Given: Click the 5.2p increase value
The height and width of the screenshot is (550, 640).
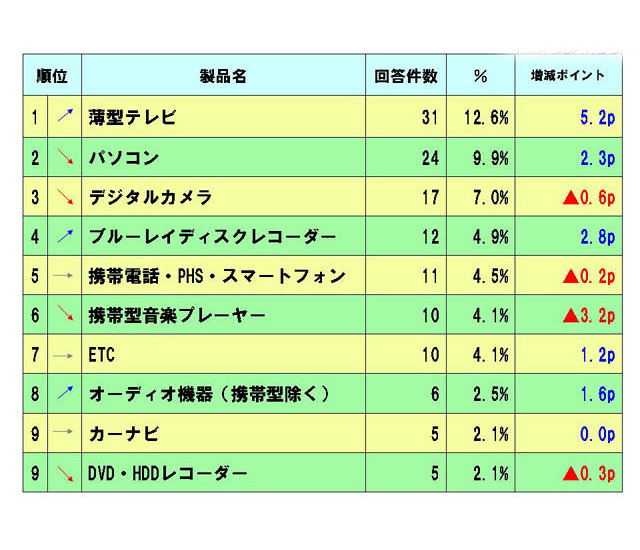Looking at the screenshot, I should click(x=598, y=118).
